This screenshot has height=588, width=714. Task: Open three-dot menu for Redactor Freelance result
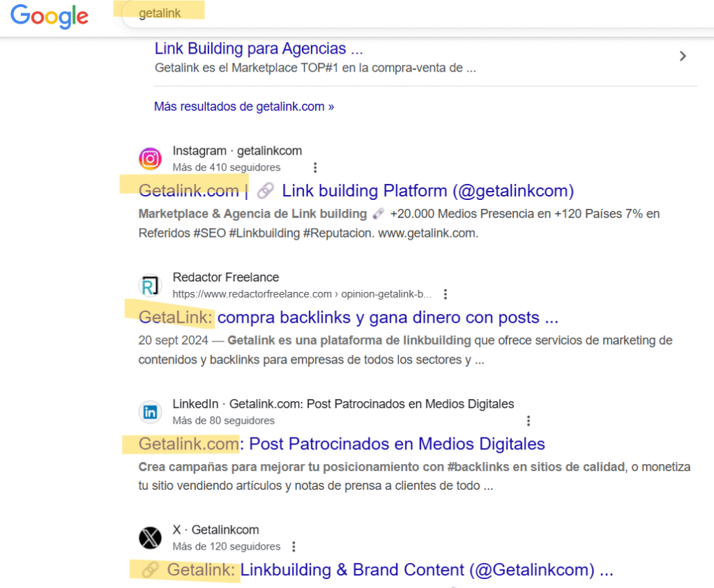(x=446, y=294)
